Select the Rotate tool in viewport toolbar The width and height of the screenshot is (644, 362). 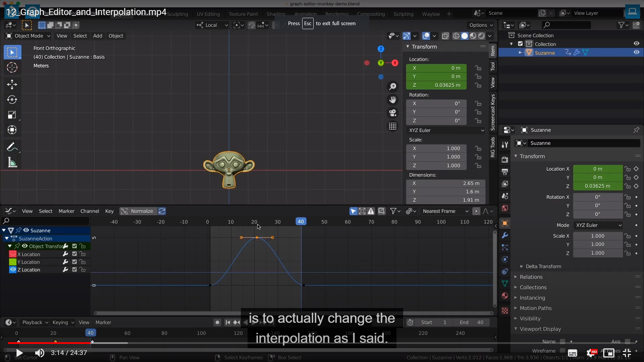coord(12,100)
